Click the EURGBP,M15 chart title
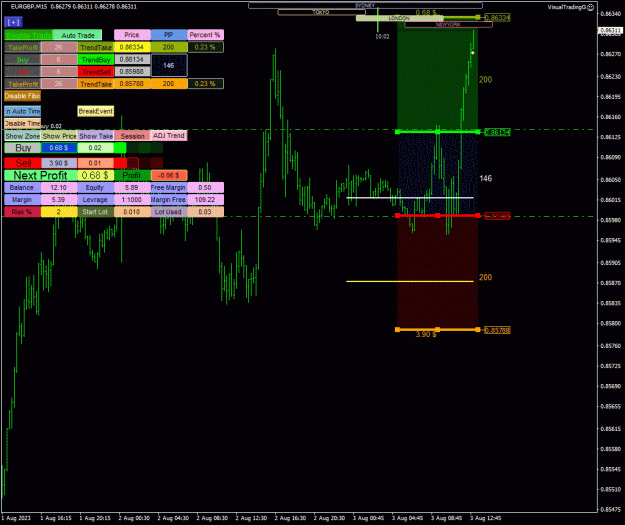Image resolution: width=625 pixels, height=525 pixels. point(27,7)
